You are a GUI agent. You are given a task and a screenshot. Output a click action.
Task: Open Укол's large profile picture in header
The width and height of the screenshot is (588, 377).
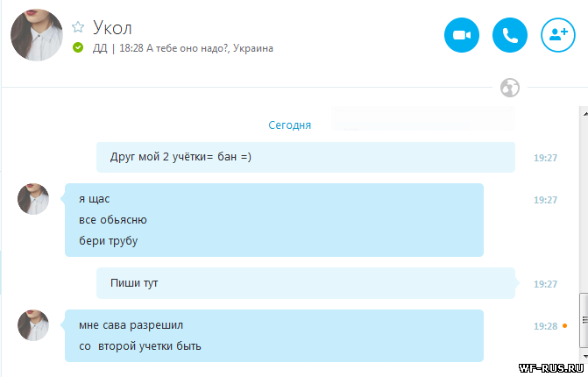pyautogui.click(x=37, y=36)
